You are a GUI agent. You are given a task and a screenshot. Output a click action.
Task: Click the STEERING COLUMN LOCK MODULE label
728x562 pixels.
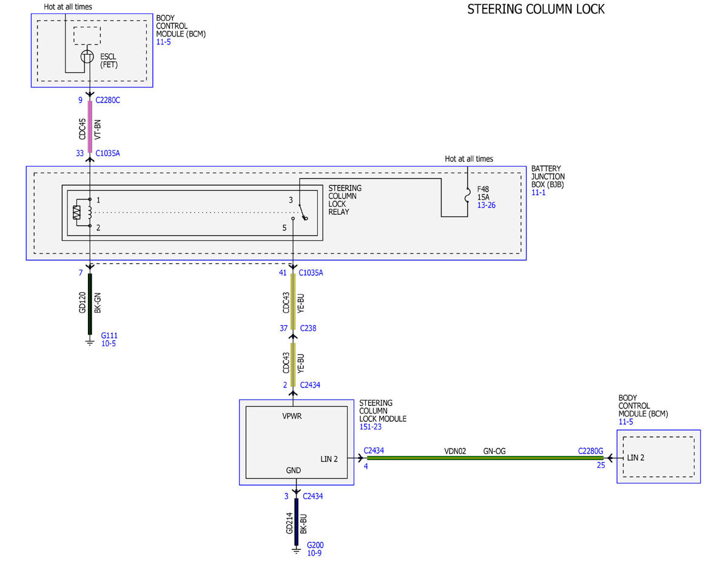pyautogui.click(x=383, y=411)
